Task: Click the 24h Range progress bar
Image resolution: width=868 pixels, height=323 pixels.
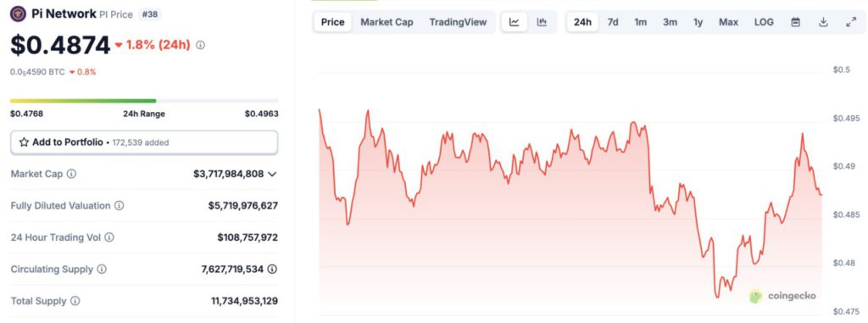Action: [x=144, y=101]
